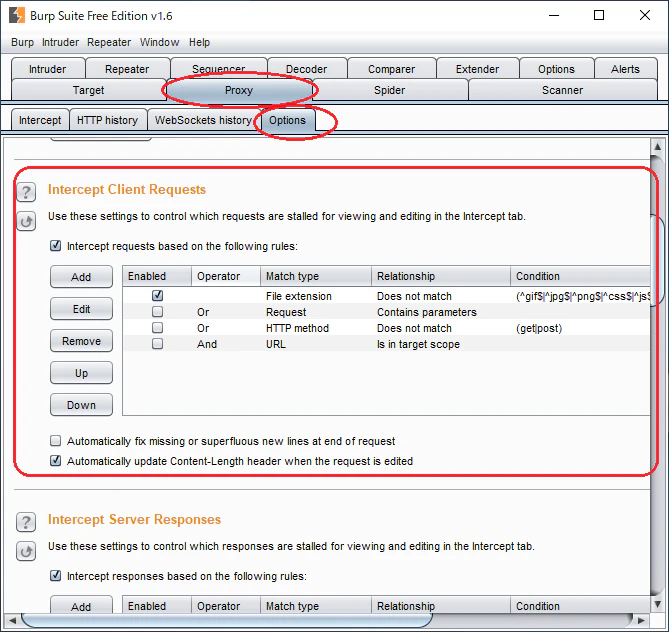Click the Match type column header in client requests
This screenshot has width=669, height=632.
point(316,276)
